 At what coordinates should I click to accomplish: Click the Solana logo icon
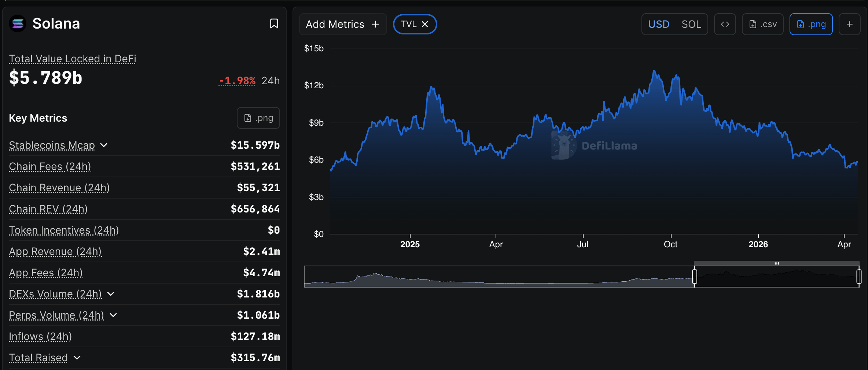(18, 24)
